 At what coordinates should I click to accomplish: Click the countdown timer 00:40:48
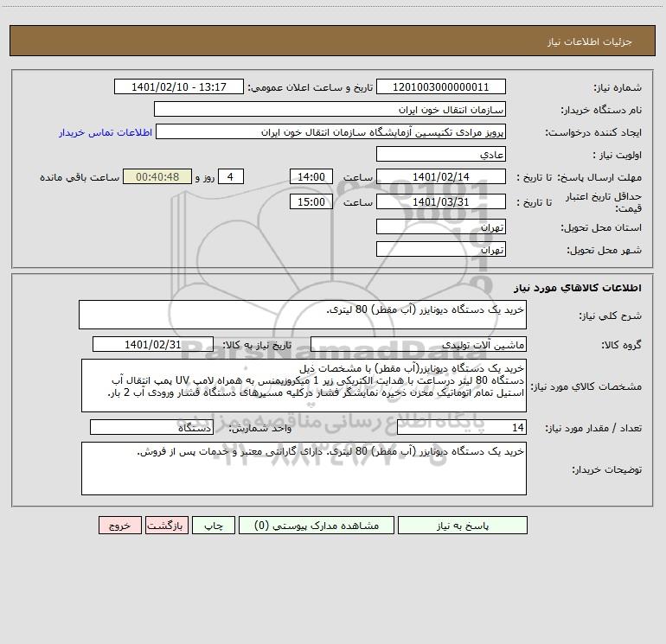pos(157,176)
